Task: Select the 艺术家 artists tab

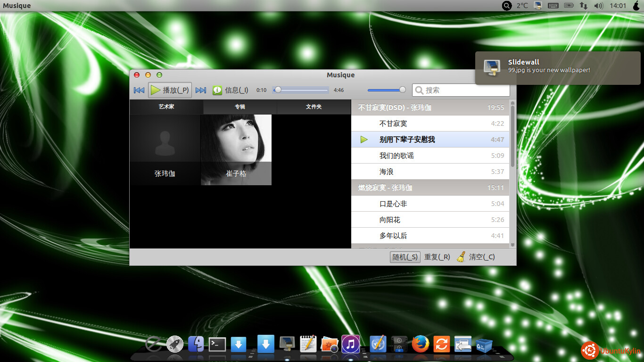Action: pos(166,107)
